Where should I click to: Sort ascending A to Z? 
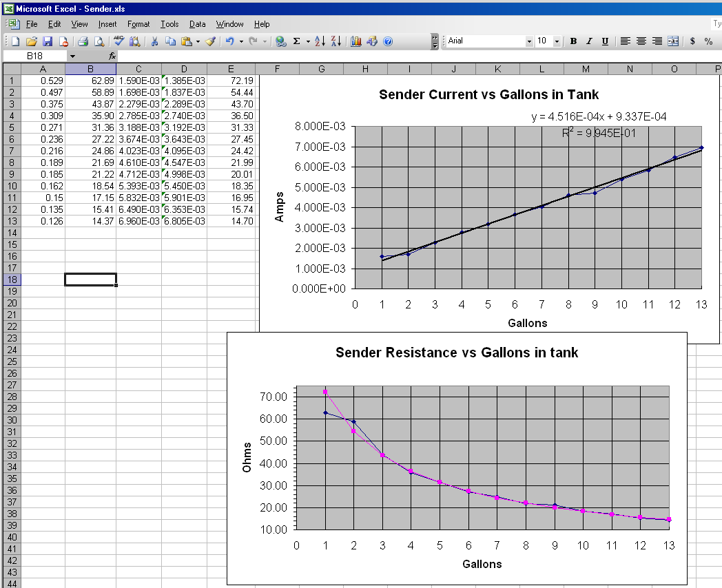[320, 41]
